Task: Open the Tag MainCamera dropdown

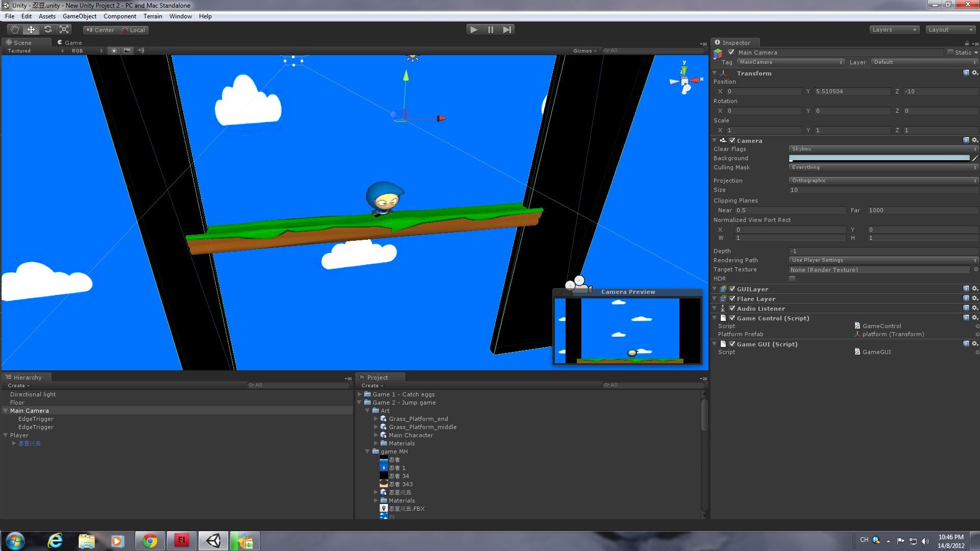Action: pyautogui.click(x=790, y=62)
